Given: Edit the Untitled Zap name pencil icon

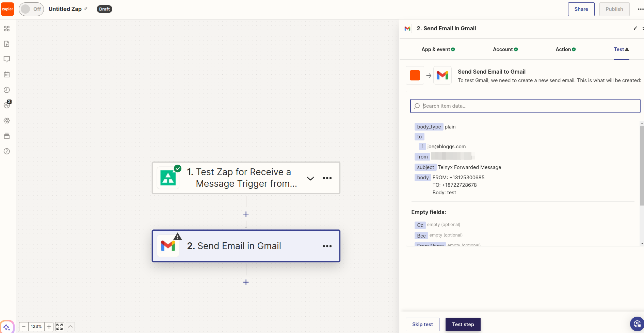Looking at the screenshot, I should coord(85,9).
